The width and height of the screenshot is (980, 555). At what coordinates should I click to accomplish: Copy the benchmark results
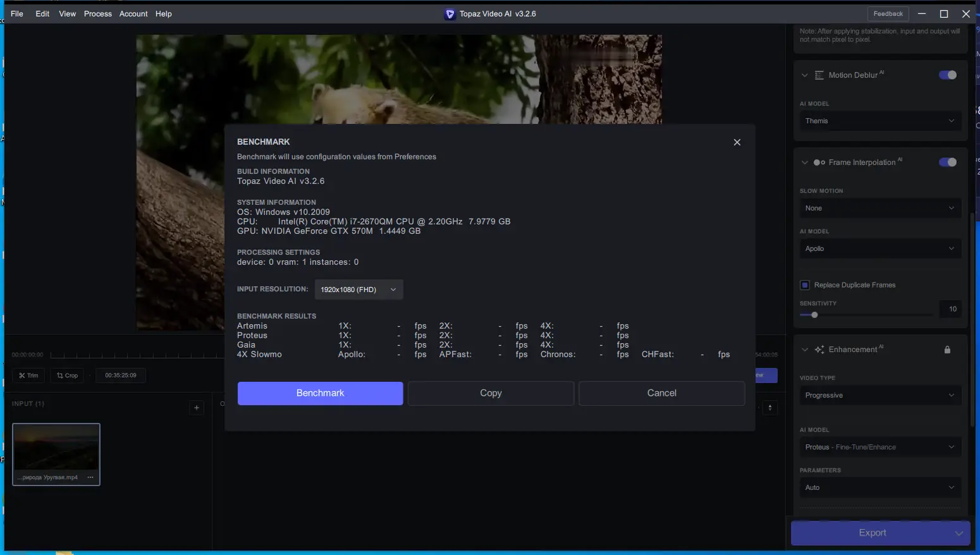[x=491, y=393]
